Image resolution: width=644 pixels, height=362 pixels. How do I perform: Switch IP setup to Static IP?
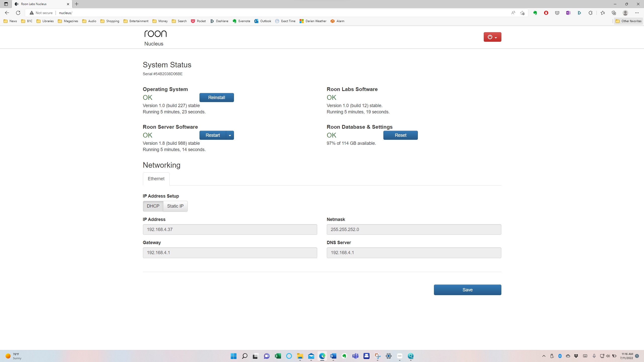(x=175, y=206)
